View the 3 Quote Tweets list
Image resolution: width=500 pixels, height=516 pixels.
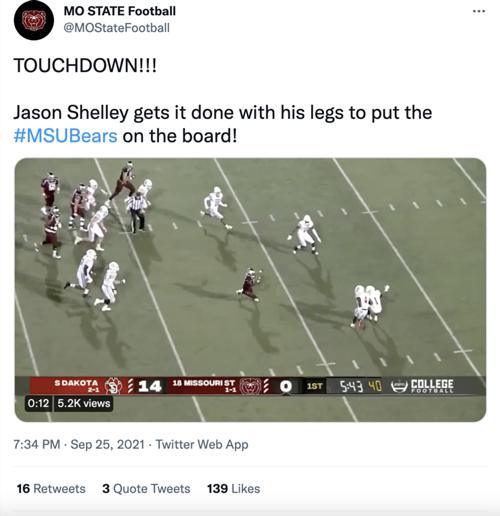pos(146,489)
